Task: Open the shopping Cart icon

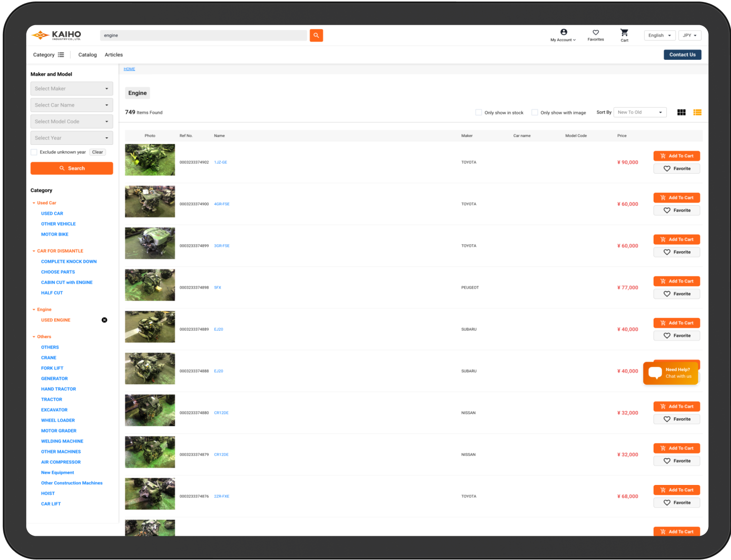Action: [624, 32]
